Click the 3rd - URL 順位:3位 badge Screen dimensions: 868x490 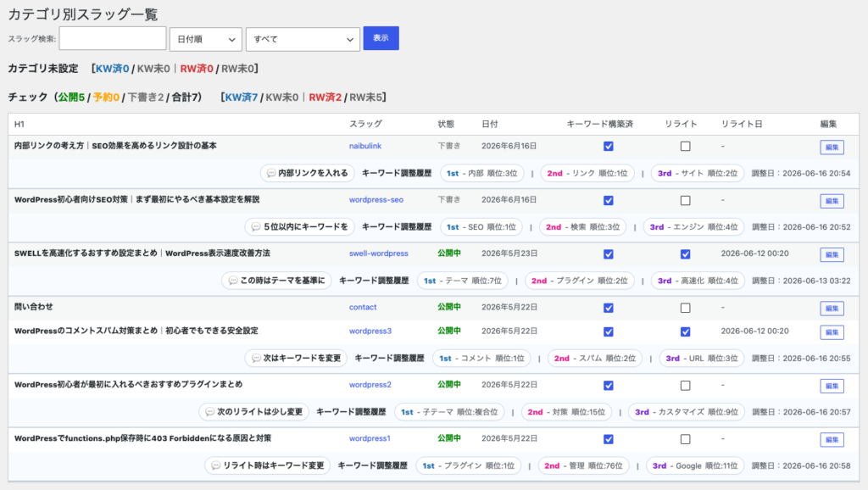702,359
